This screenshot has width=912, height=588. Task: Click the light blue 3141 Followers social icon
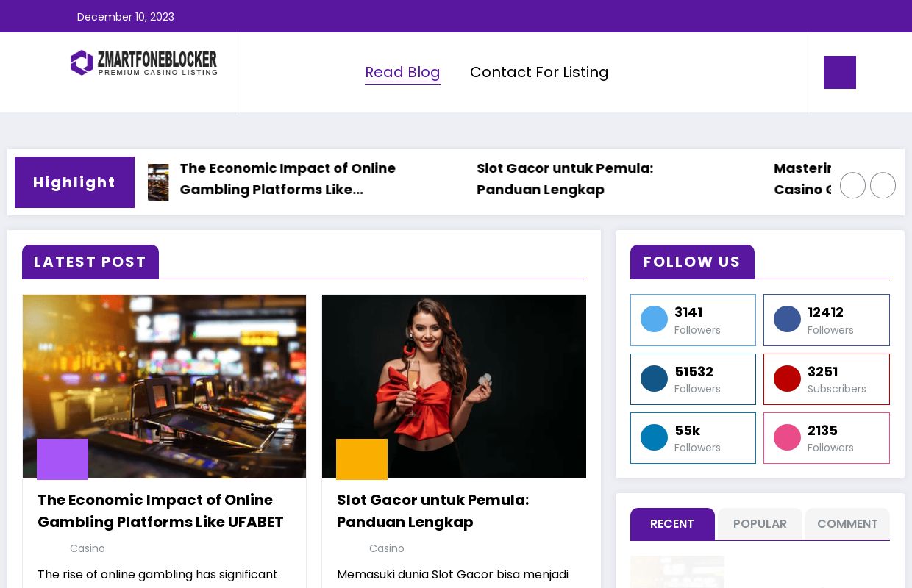pos(654,319)
